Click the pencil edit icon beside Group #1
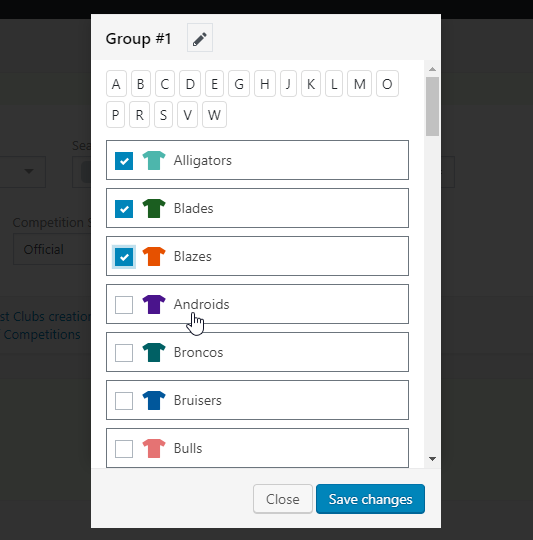 (200, 38)
